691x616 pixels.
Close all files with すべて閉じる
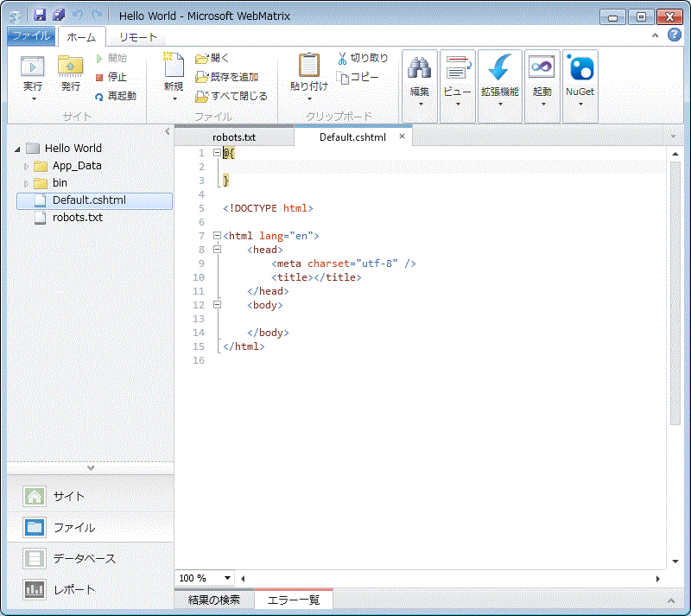pos(231,96)
